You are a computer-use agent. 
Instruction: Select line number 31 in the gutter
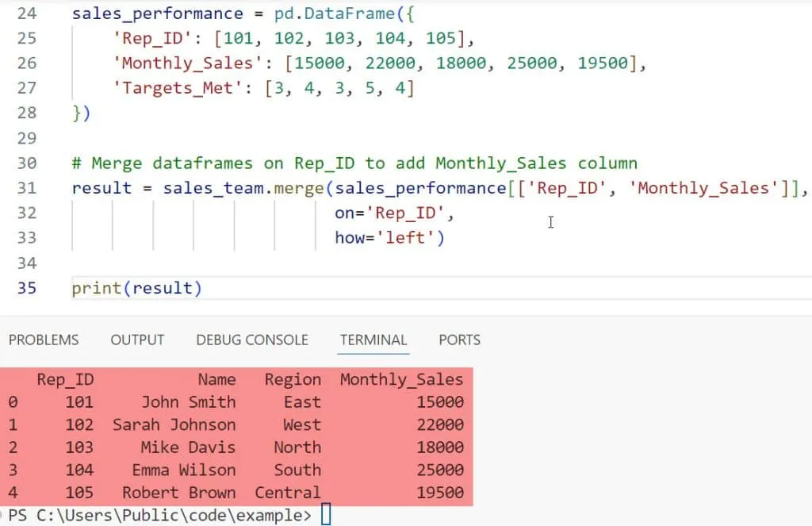click(26, 188)
